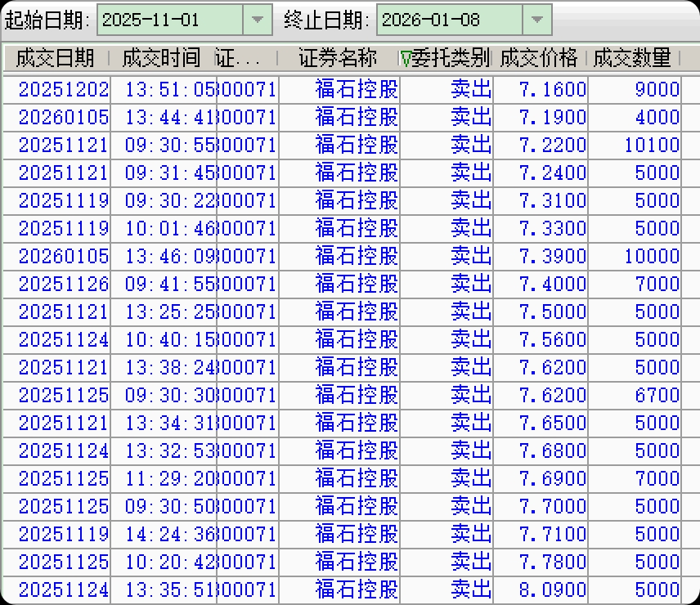Sort by 证券名称 column header
700x605 pixels.
(x=338, y=58)
